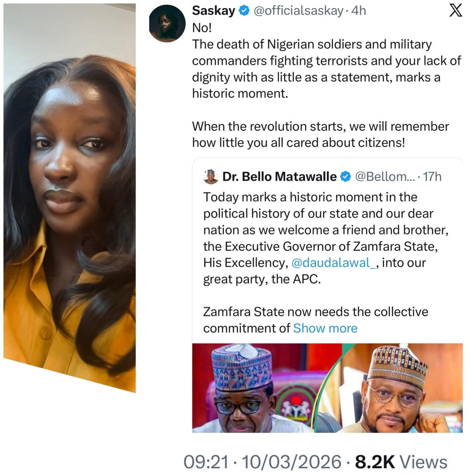Open the Dr. Bello Matawalle name link
The width and height of the screenshot is (476, 476).
[279, 177]
